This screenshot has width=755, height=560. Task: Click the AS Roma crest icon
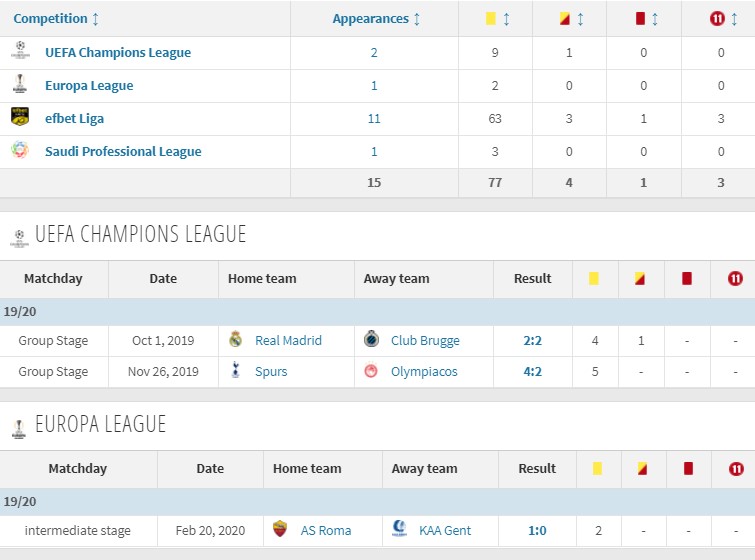click(280, 529)
